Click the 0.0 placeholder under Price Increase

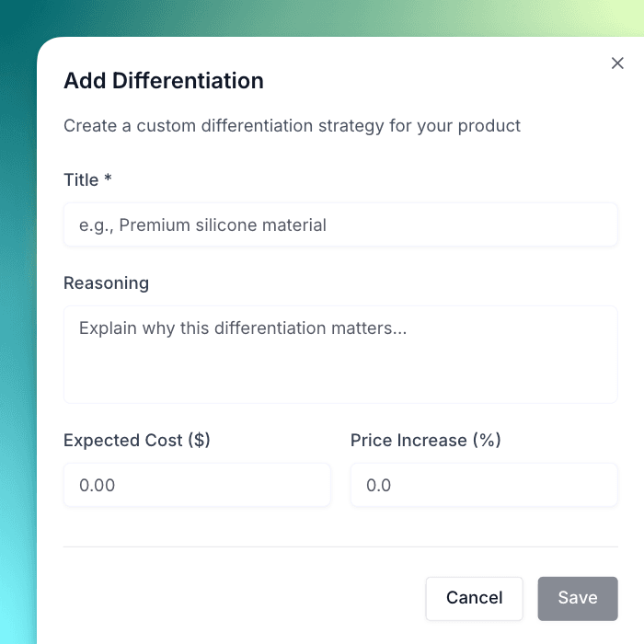(379, 485)
